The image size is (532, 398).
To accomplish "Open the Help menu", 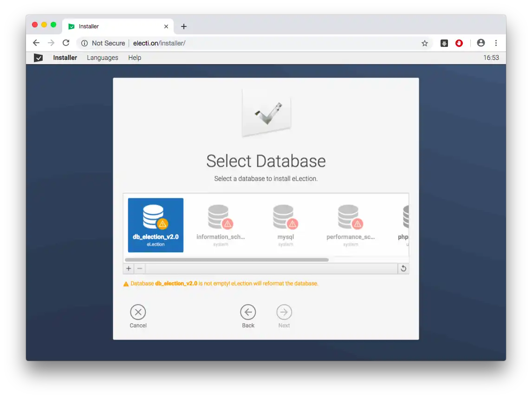I will (135, 58).
